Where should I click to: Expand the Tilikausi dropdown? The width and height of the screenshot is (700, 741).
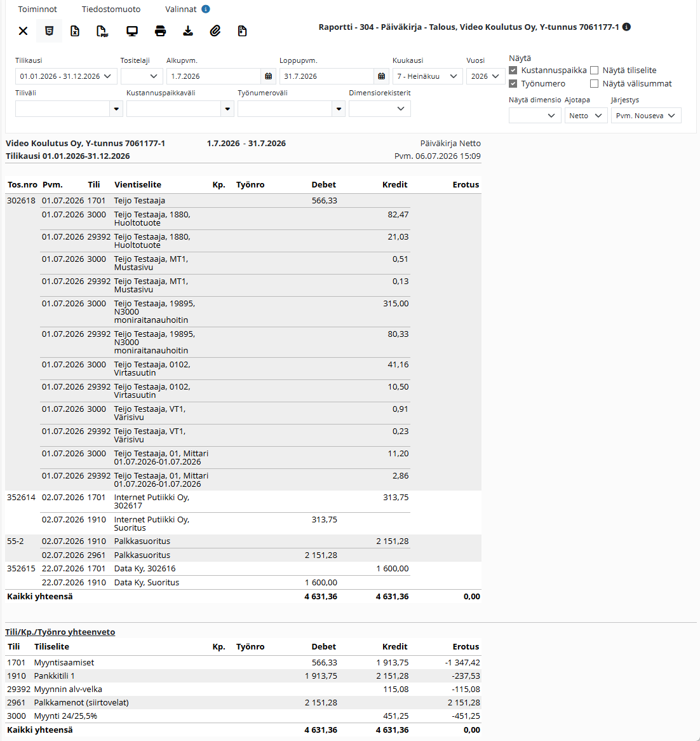tap(66, 76)
